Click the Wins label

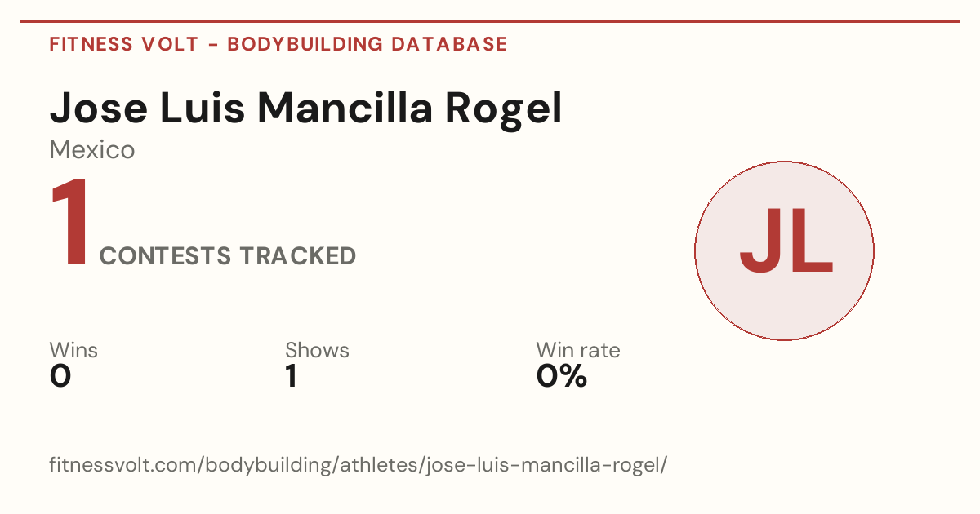73,350
